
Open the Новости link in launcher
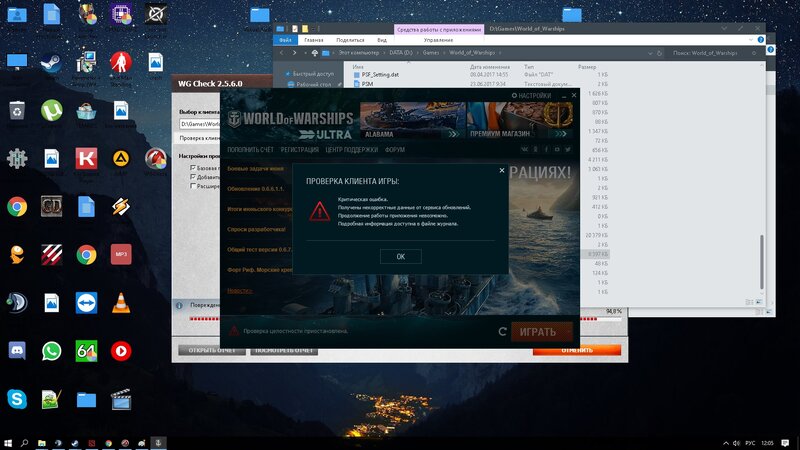(x=239, y=290)
